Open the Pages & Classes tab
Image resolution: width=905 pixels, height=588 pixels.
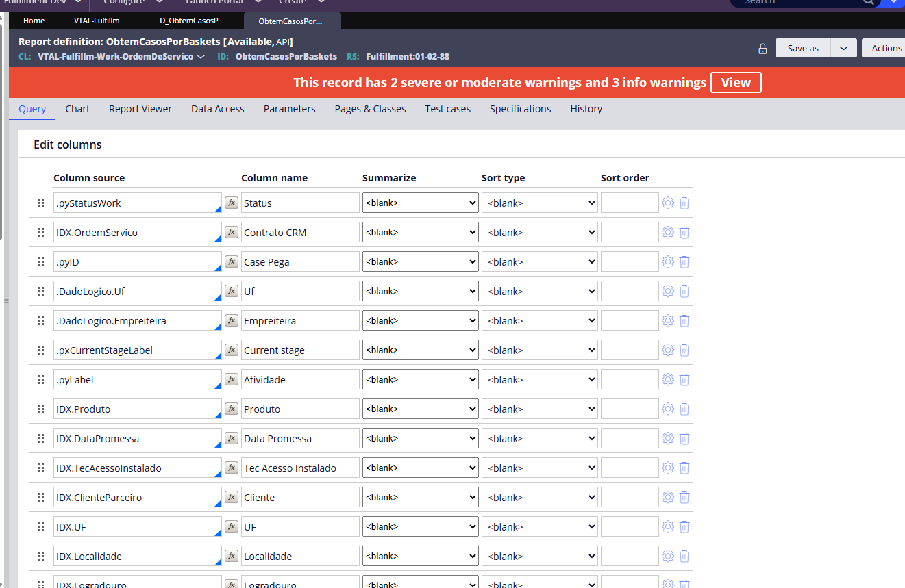(370, 109)
